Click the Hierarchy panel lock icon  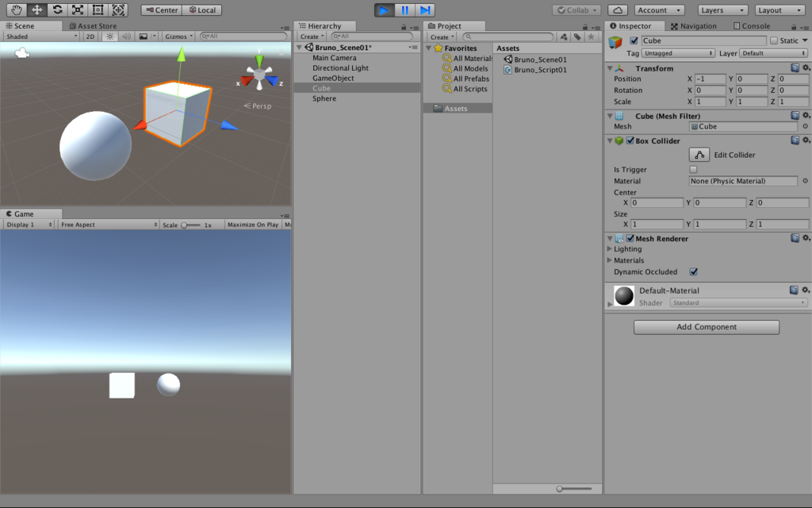pyautogui.click(x=404, y=27)
